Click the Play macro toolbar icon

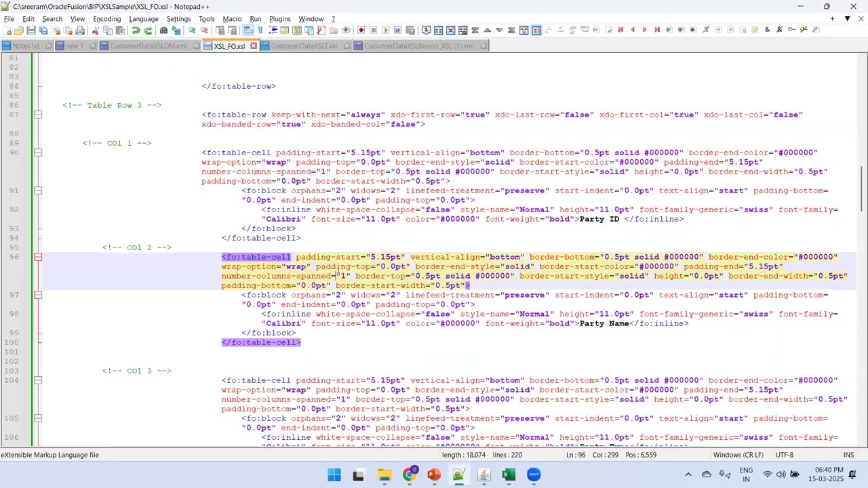(385, 30)
